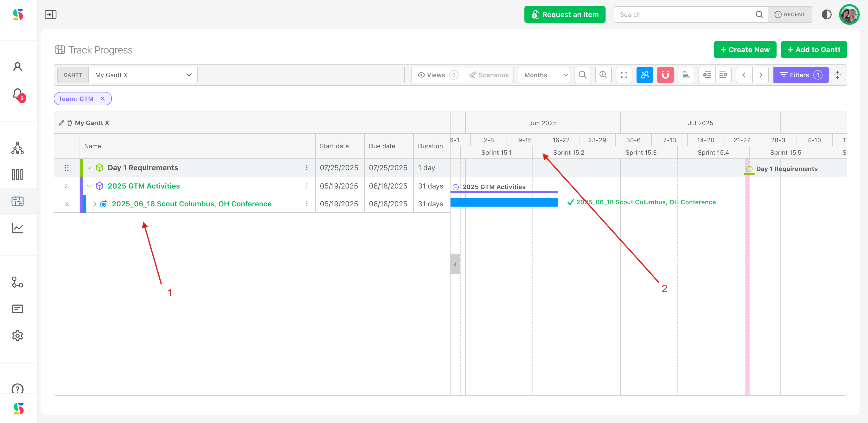
Task: Open three-dot menu for Day 1 Requirements
Action: point(307,168)
